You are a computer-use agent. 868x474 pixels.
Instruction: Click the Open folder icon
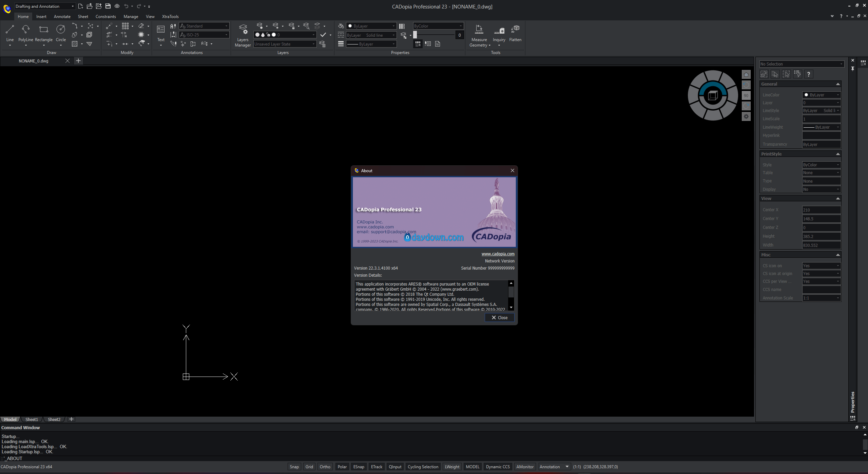90,6
